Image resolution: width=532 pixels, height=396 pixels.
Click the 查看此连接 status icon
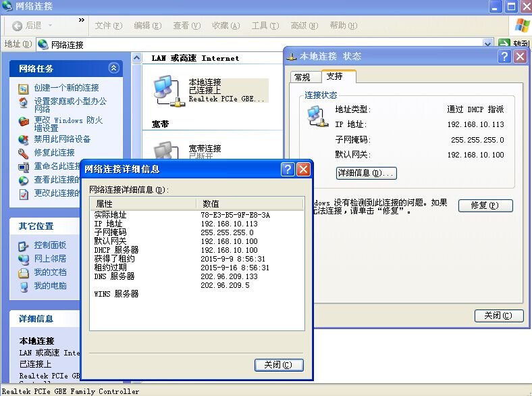point(23,180)
